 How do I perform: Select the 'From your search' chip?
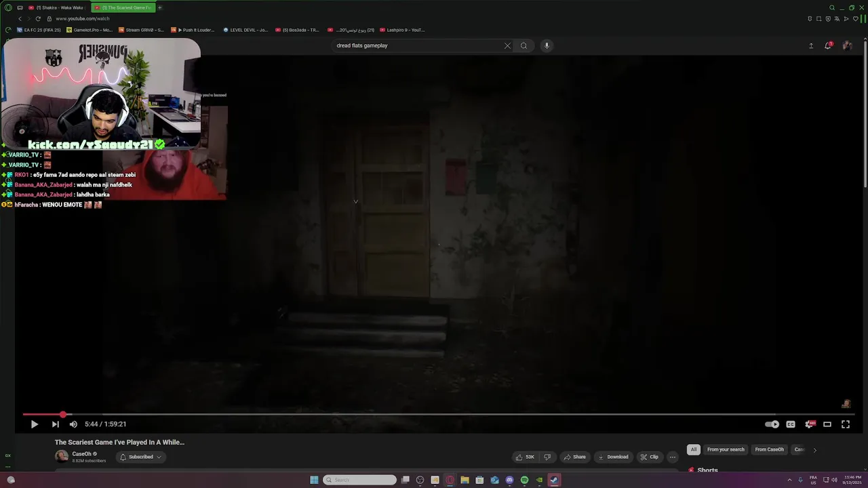coord(726,449)
